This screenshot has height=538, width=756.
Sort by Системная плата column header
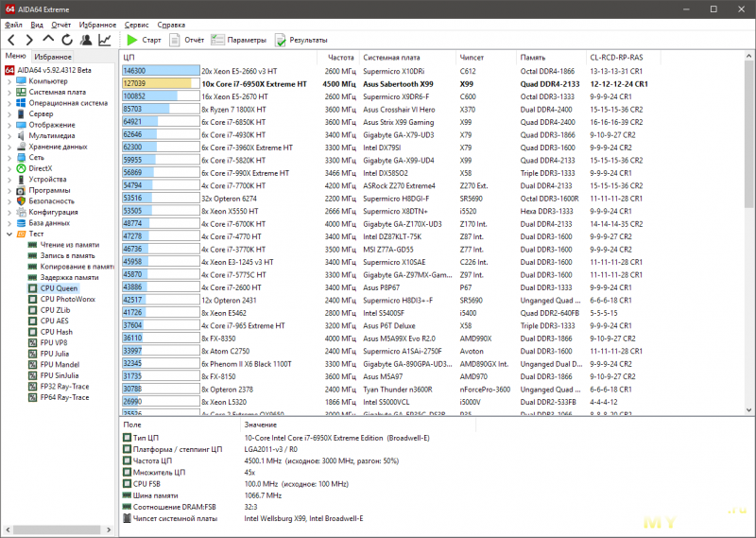pos(407,58)
